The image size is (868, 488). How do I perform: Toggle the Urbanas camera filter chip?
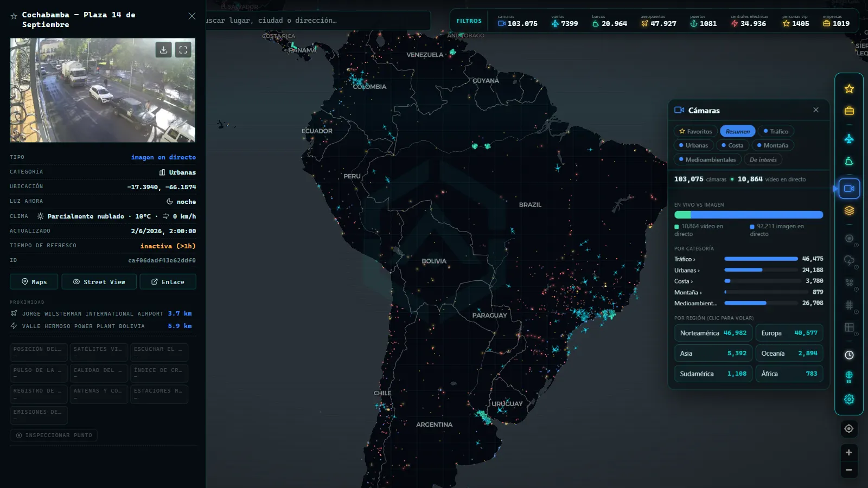693,145
